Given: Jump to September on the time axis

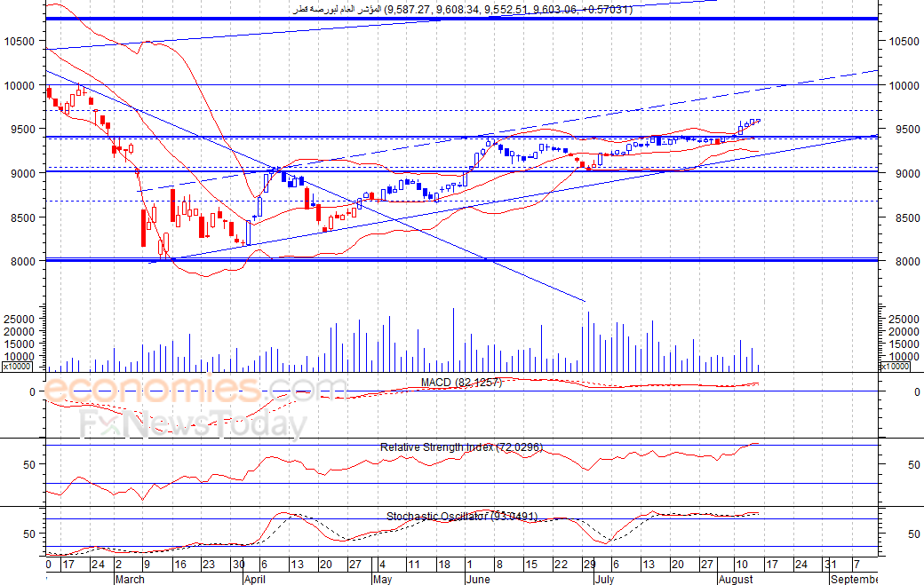Looking at the screenshot, I should (x=854, y=579).
